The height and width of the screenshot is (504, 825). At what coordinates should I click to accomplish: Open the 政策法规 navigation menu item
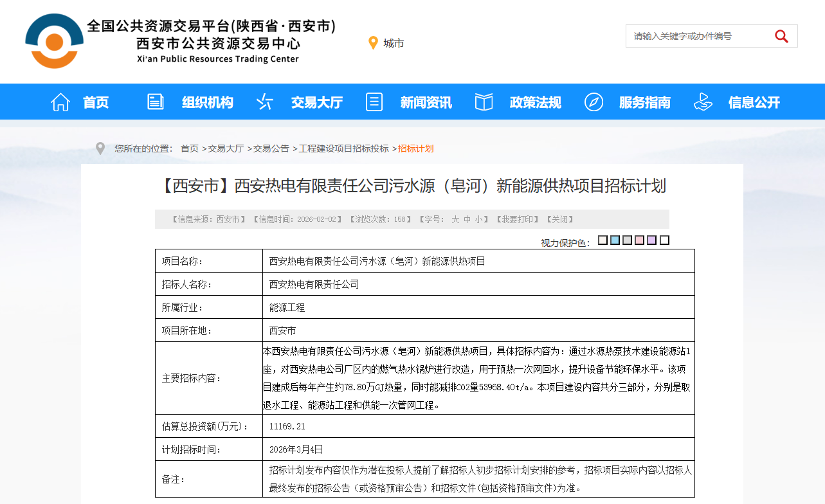click(535, 102)
